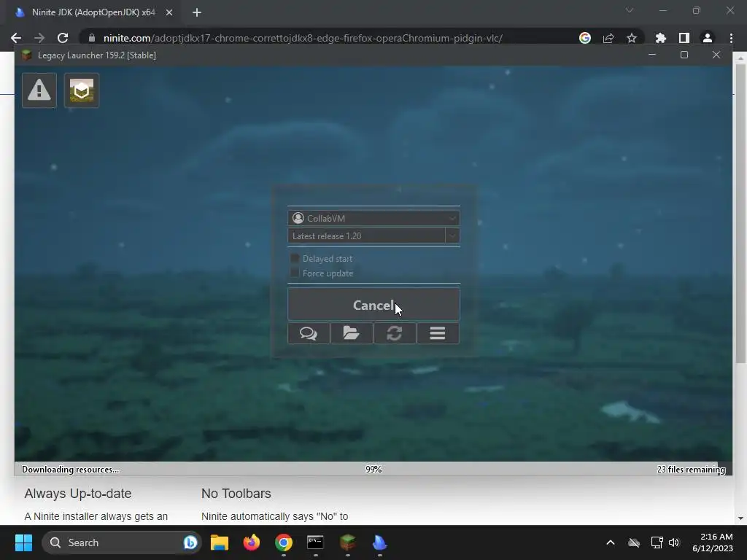Viewport: 747px width, 560px height.
Task: Close the Legacy Launcher window
Action: point(716,55)
